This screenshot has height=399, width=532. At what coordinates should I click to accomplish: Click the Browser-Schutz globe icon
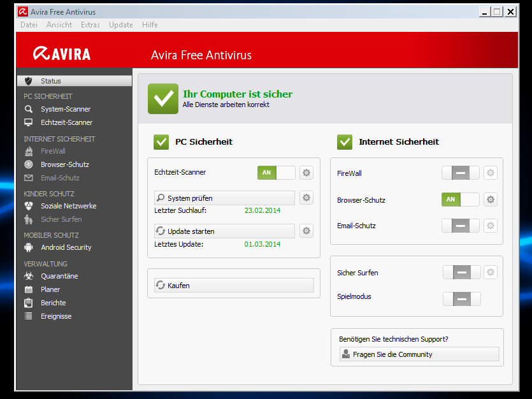pyautogui.click(x=29, y=164)
